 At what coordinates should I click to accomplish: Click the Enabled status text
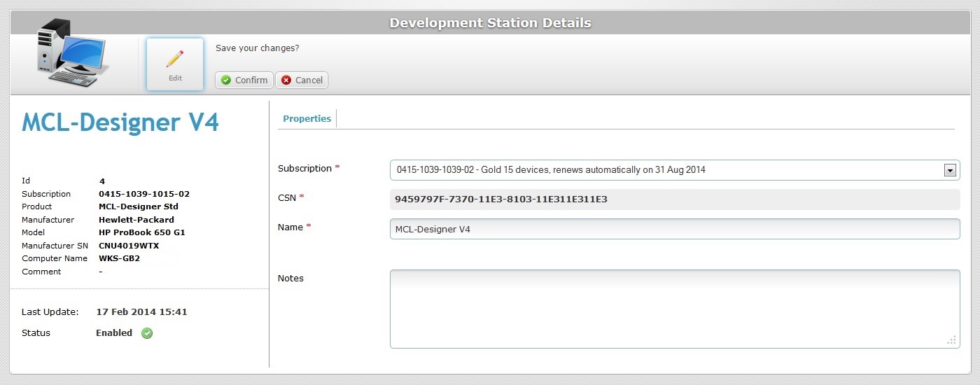coord(114,333)
